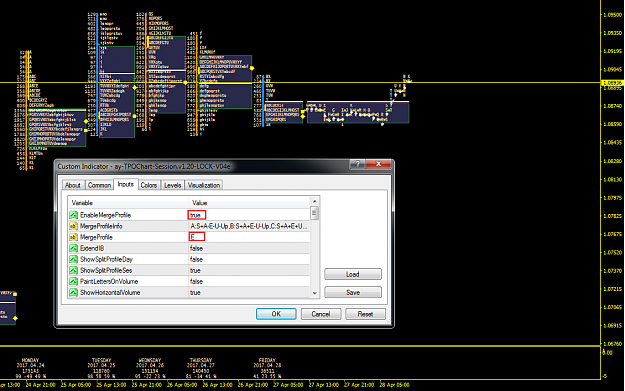Switch to the About tab
Screen dimensions: 625x391
tap(73, 185)
